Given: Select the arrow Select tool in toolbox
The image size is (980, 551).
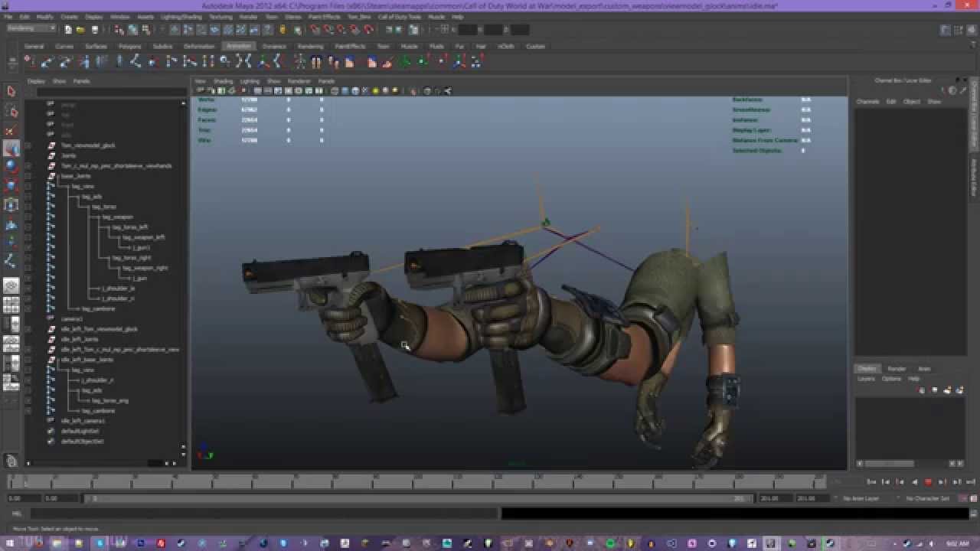Looking at the screenshot, I should click(11, 92).
